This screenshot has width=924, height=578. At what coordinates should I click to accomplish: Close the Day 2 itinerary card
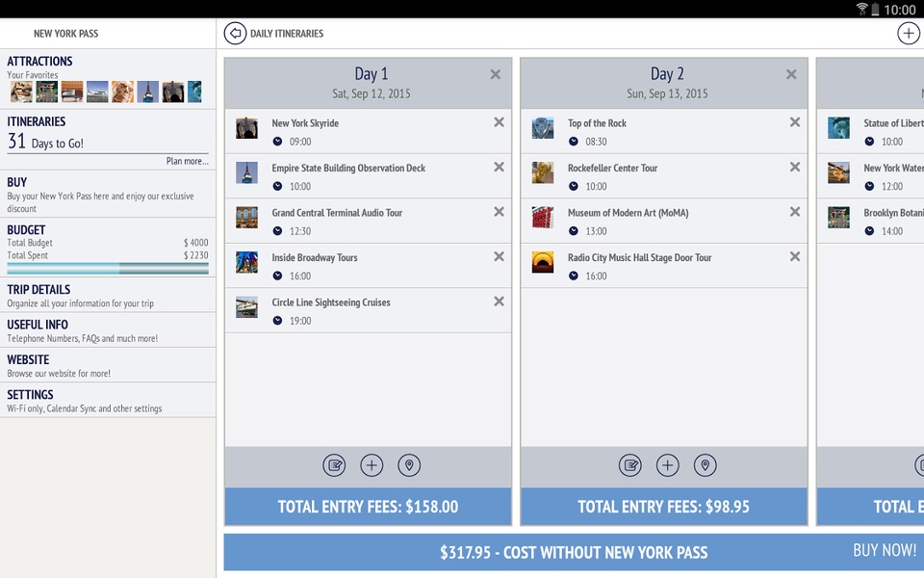click(x=791, y=74)
